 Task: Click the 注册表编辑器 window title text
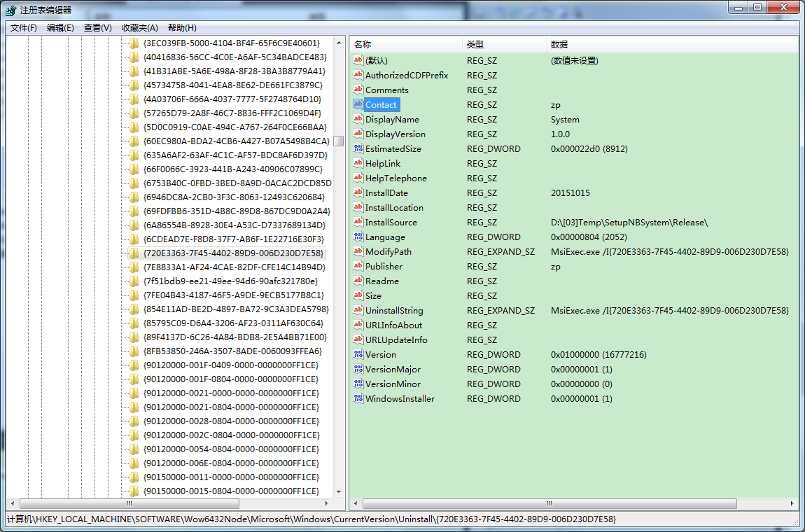point(46,10)
